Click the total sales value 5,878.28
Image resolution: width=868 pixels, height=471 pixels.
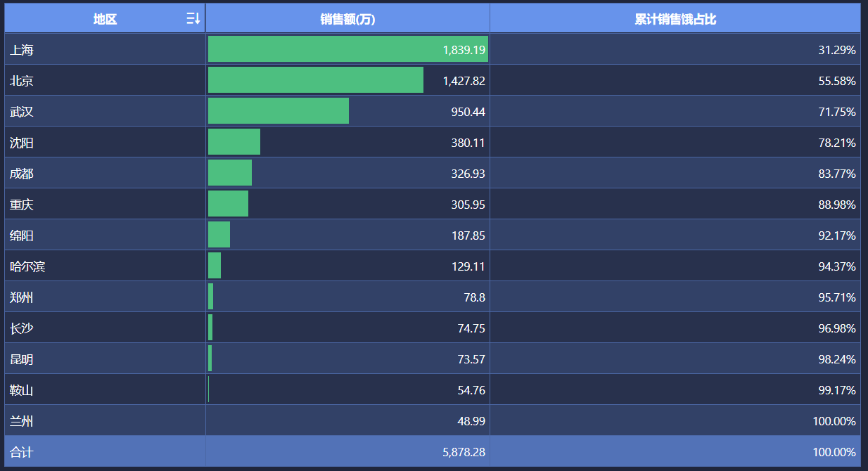(x=464, y=452)
